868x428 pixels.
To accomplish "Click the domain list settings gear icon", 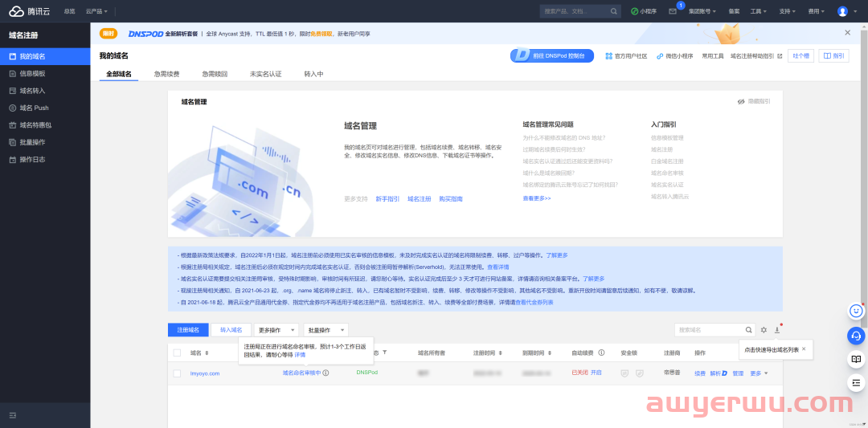I will click(x=764, y=330).
